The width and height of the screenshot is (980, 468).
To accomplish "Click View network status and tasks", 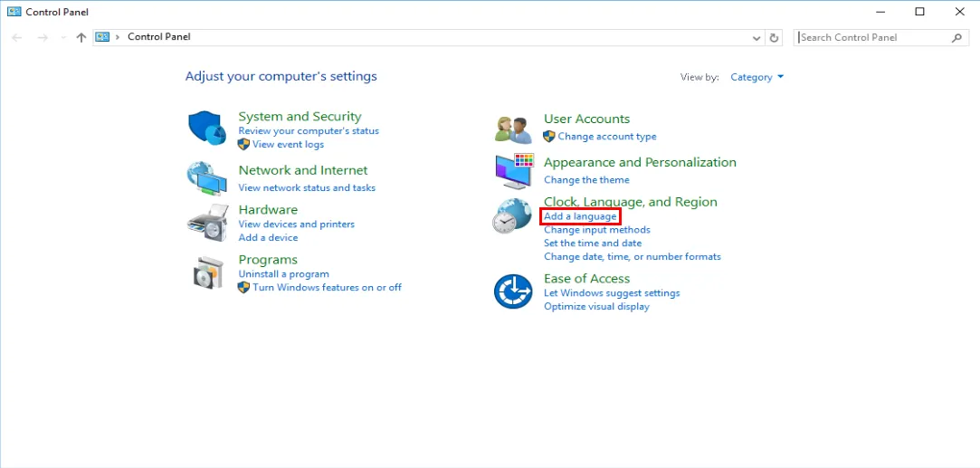I will (x=307, y=188).
